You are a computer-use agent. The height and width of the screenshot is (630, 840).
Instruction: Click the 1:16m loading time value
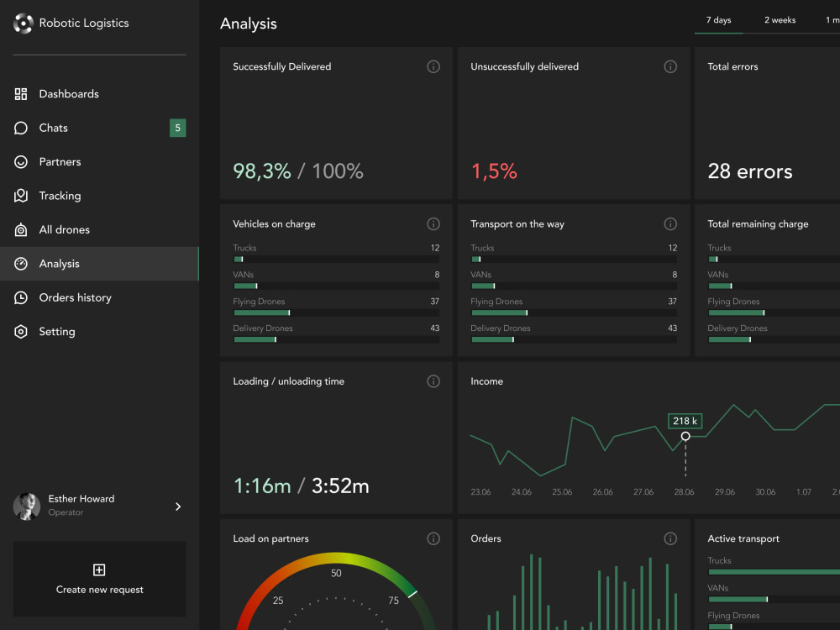click(x=262, y=486)
